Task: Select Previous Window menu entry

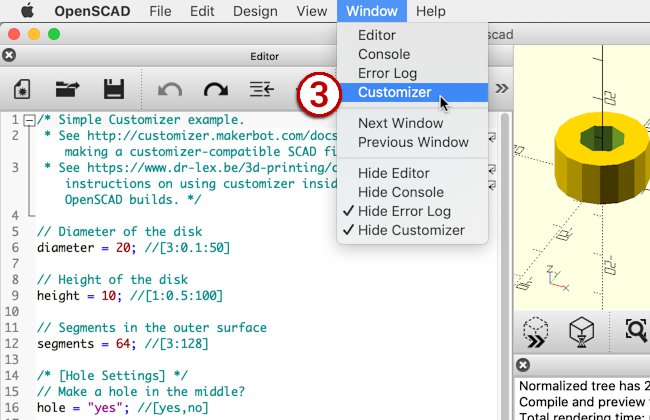Action: point(412,142)
